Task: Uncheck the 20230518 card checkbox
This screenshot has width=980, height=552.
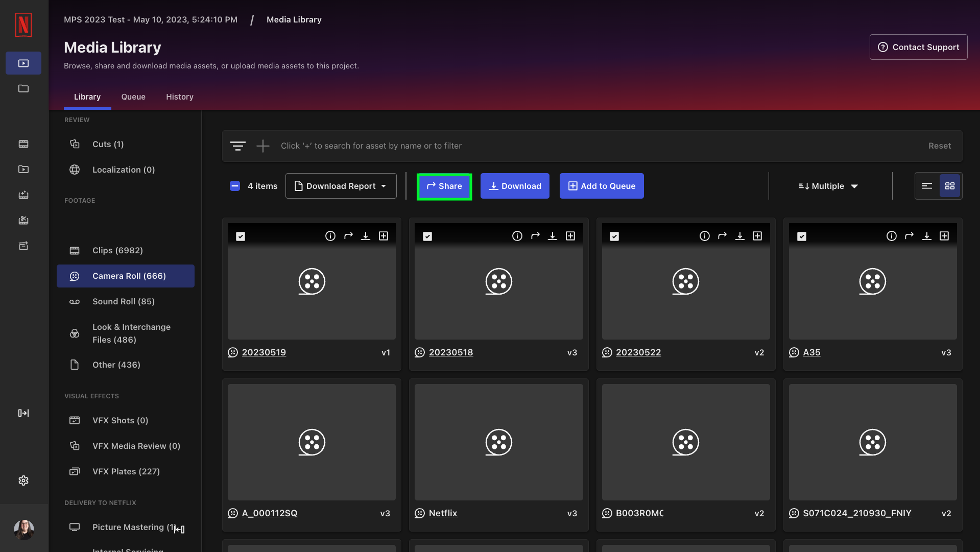Action: [427, 236]
